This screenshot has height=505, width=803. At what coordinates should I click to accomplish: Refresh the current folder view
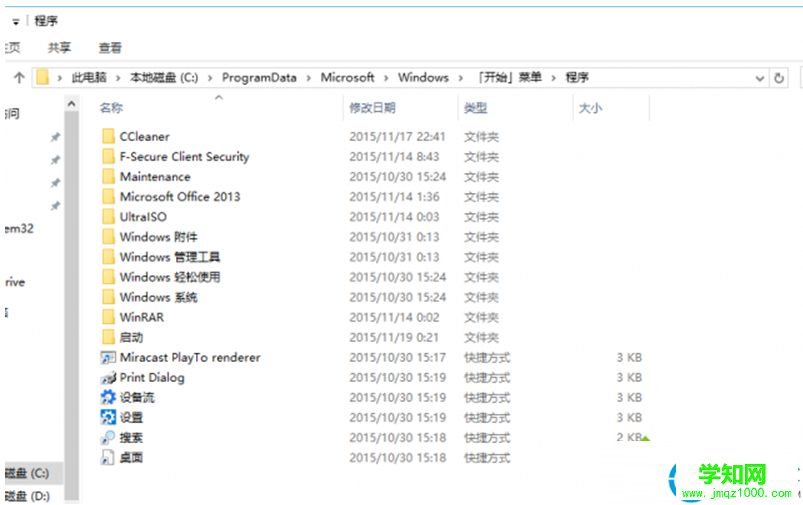click(779, 78)
